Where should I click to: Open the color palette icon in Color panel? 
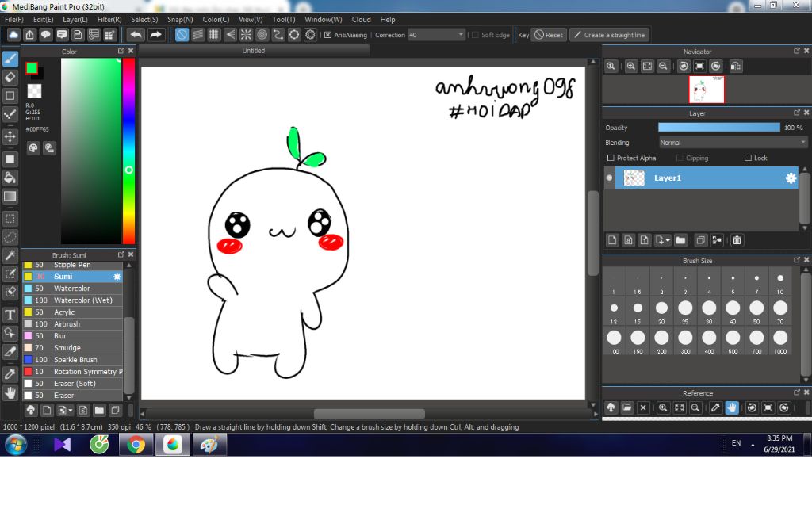point(33,148)
